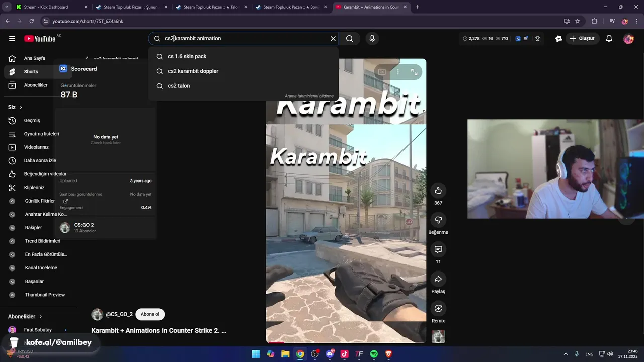The height and width of the screenshot is (362, 644).
Task: Open external link icon in Scorecard
Action: [65, 201]
